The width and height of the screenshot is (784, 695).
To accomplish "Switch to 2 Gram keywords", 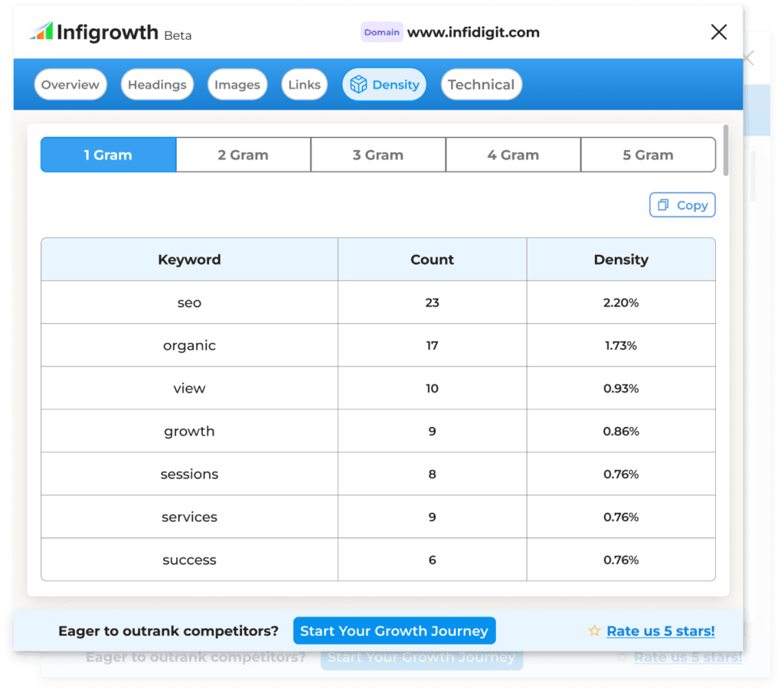I will tap(243, 155).
